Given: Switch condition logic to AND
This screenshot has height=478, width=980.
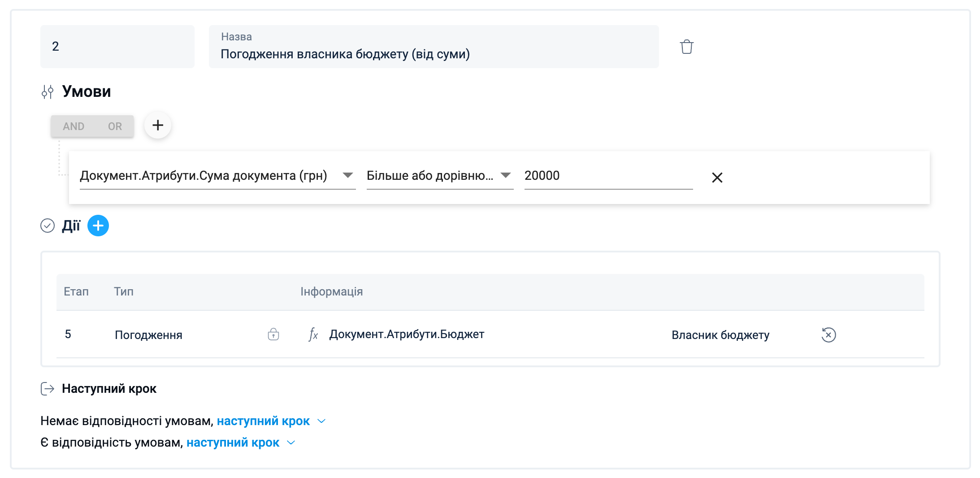Looking at the screenshot, I should click(74, 126).
